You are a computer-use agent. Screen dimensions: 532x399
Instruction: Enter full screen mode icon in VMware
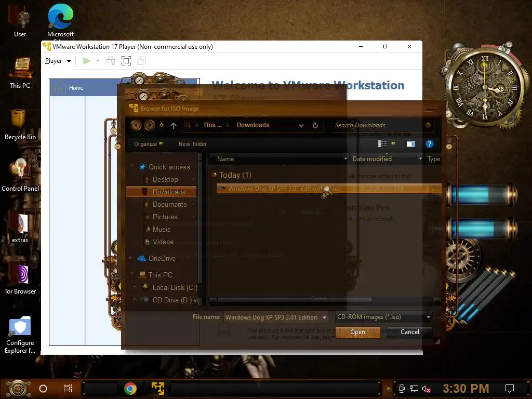(126, 61)
